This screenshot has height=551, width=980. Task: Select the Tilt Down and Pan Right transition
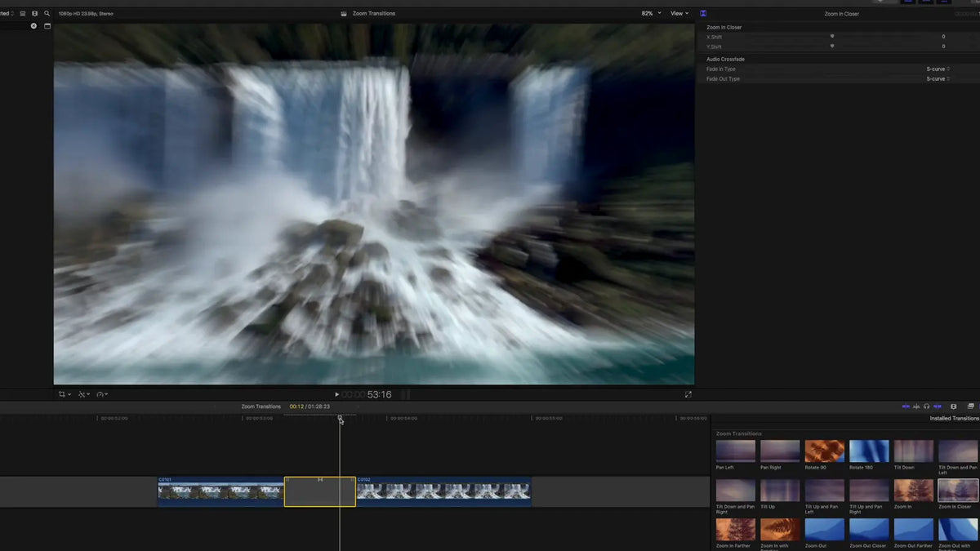click(735, 490)
